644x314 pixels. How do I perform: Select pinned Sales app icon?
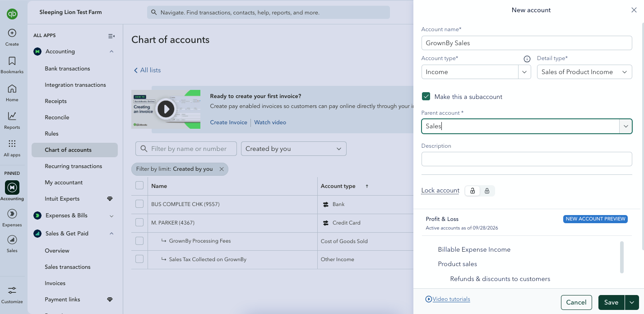click(x=12, y=239)
